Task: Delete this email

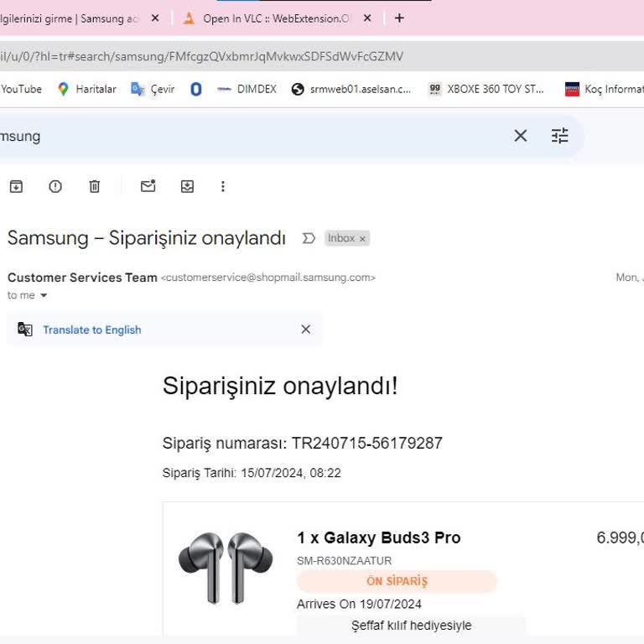Action: pyautogui.click(x=95, y=186)
